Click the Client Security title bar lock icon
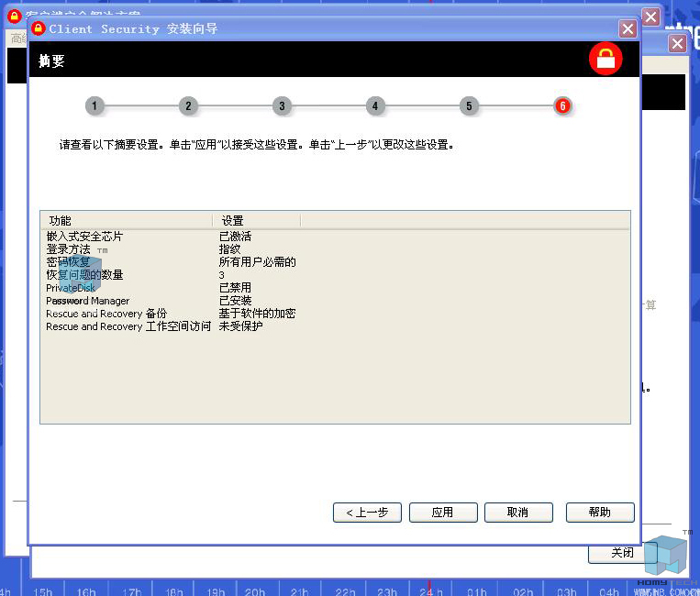The image size is (700, 596). (39, 28)
